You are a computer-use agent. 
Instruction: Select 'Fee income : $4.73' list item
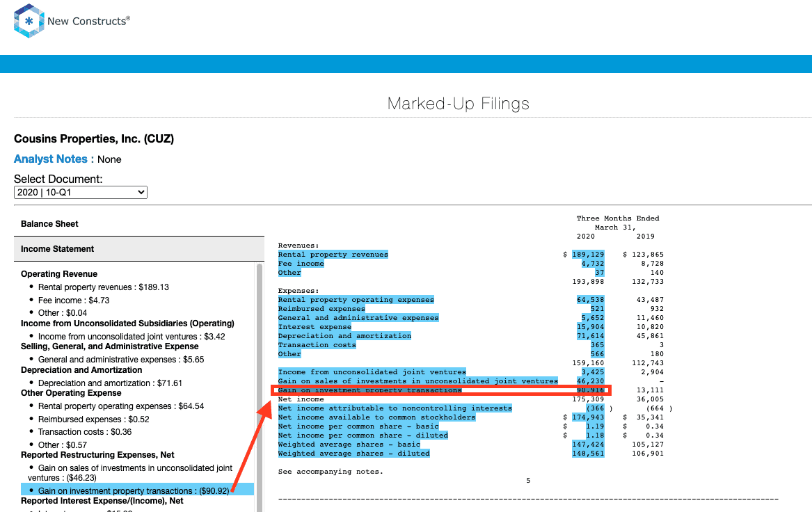[74, 301]
